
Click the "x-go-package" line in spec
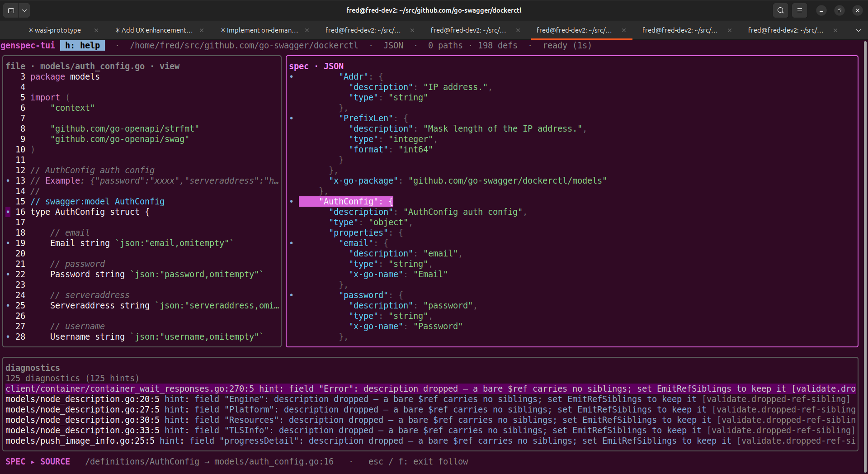point(467,180)
